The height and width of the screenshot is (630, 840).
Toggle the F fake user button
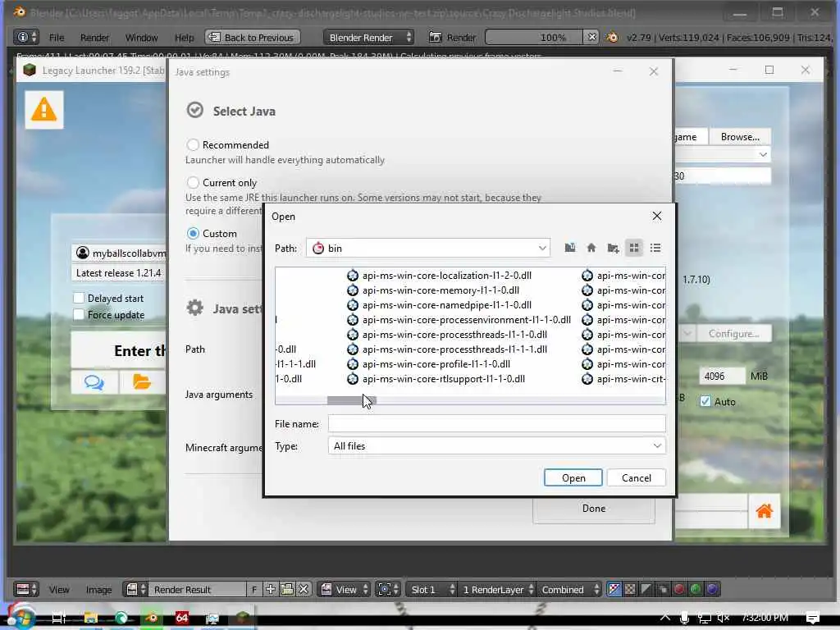coord(254,589)
